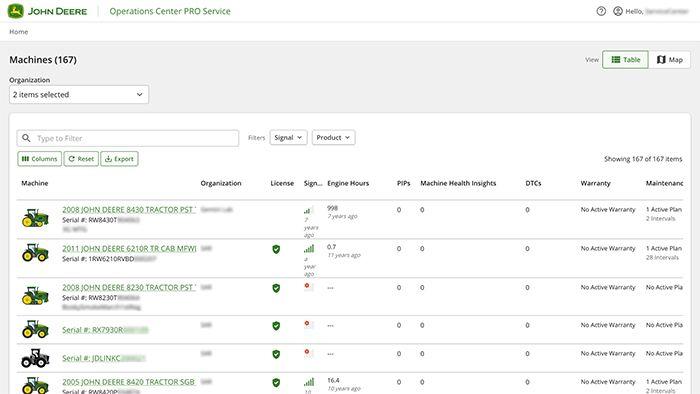Viewport: 700px width, 394px height.
Task: Click the license shield in RX7930R row
Action: (276, 326)
